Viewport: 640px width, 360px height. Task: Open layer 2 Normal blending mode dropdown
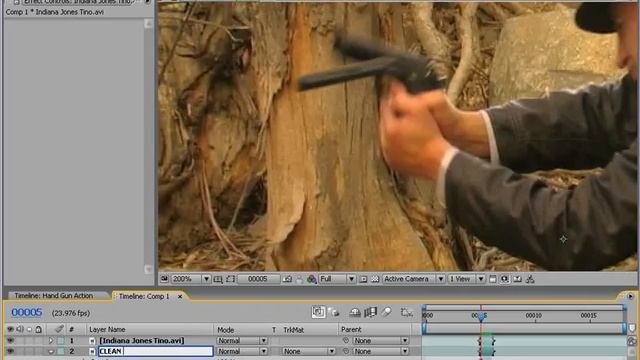[x=242, y=351]
